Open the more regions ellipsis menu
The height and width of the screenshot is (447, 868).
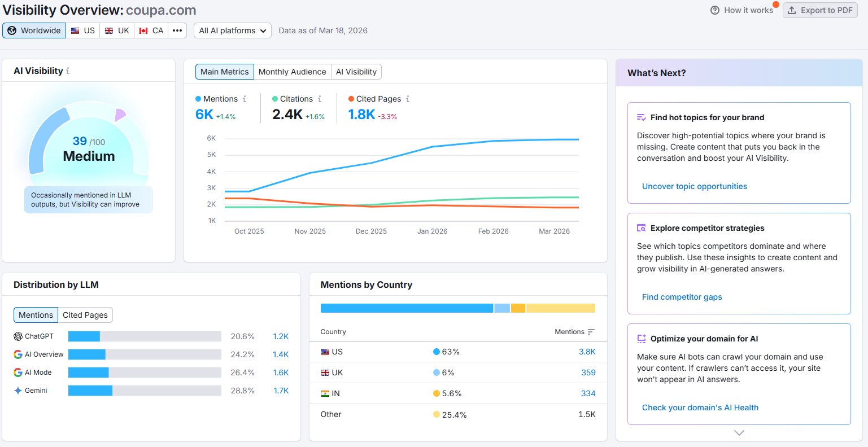click(177, 30)
